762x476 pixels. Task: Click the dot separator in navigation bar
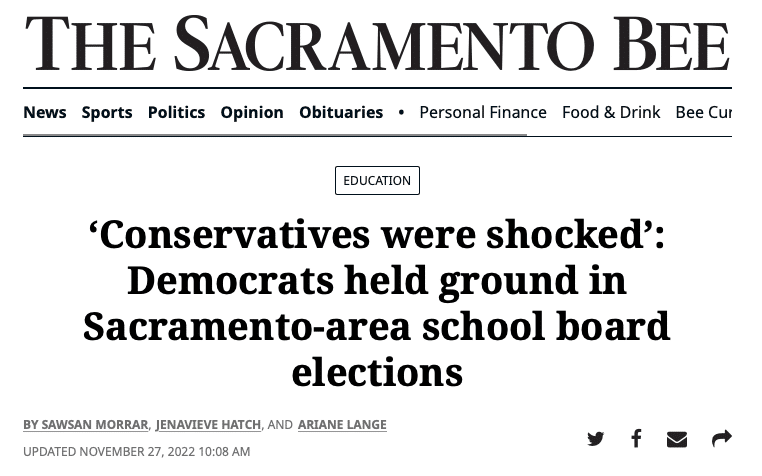coord(401,112)
